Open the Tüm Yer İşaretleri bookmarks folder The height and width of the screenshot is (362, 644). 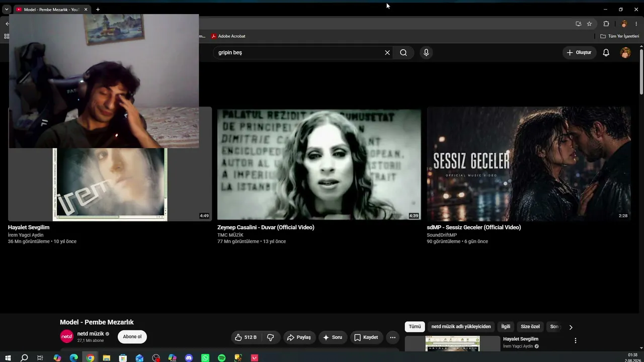(x=620, y=36)
